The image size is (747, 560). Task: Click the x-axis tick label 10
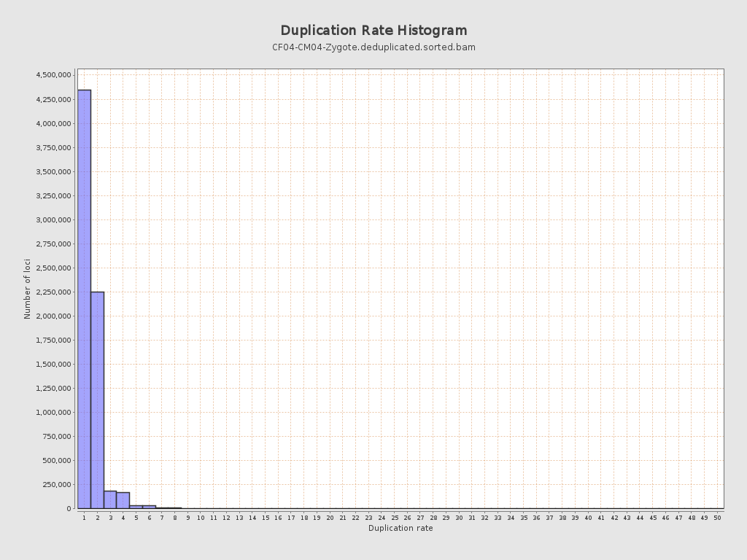tap(201, 518)
